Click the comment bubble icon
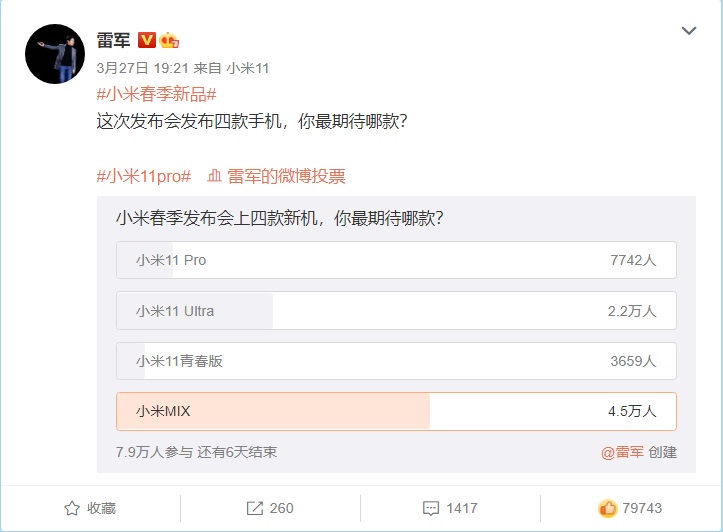The width and height of the screenshot is (723, 532). 431,508
